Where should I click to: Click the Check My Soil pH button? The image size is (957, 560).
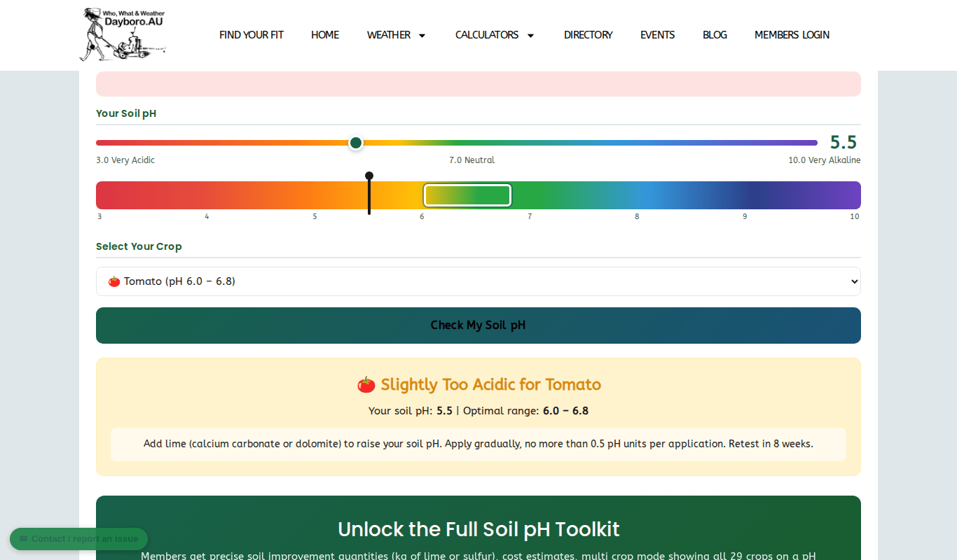(x=478, y=325)
